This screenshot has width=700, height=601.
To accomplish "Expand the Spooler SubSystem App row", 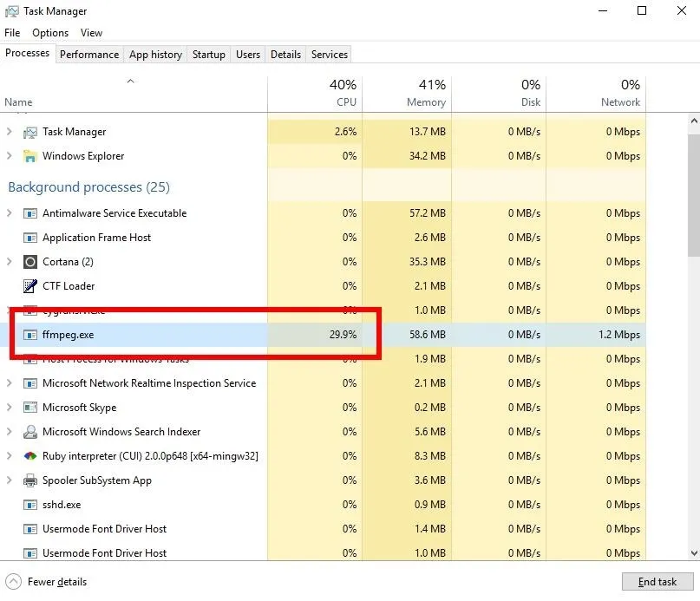I will (x=9, y=480).
